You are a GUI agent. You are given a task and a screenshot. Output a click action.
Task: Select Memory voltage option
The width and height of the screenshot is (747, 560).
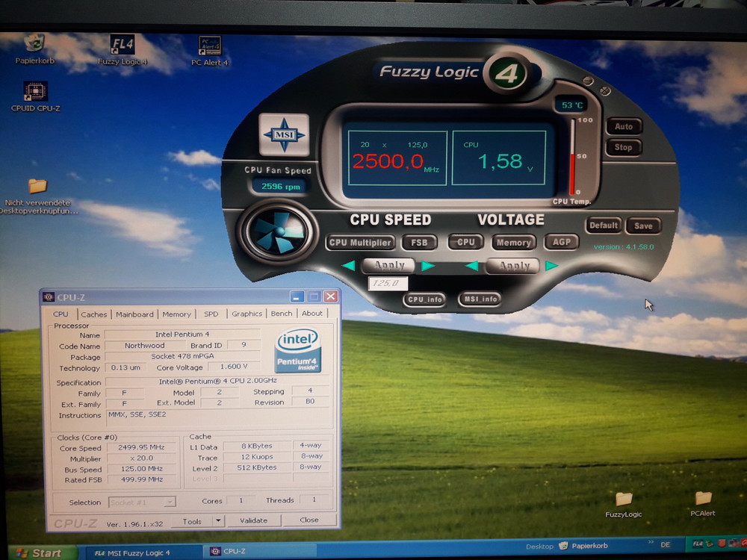click(x=514, y=243)
